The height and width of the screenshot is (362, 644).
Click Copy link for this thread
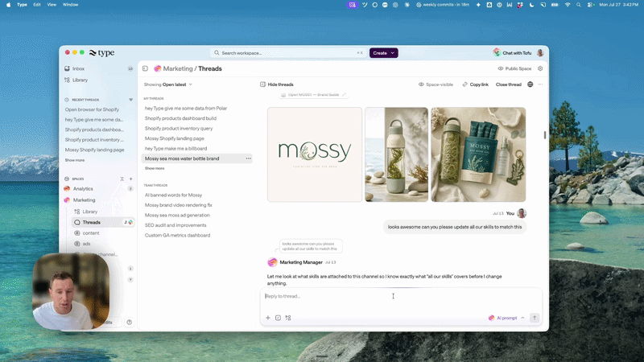[x=475, y=84]
